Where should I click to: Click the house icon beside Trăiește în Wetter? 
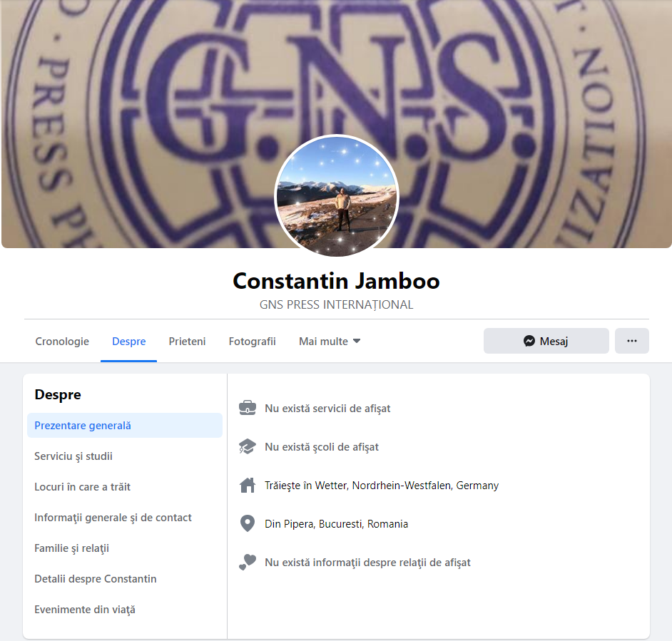[x=248, y=485]
